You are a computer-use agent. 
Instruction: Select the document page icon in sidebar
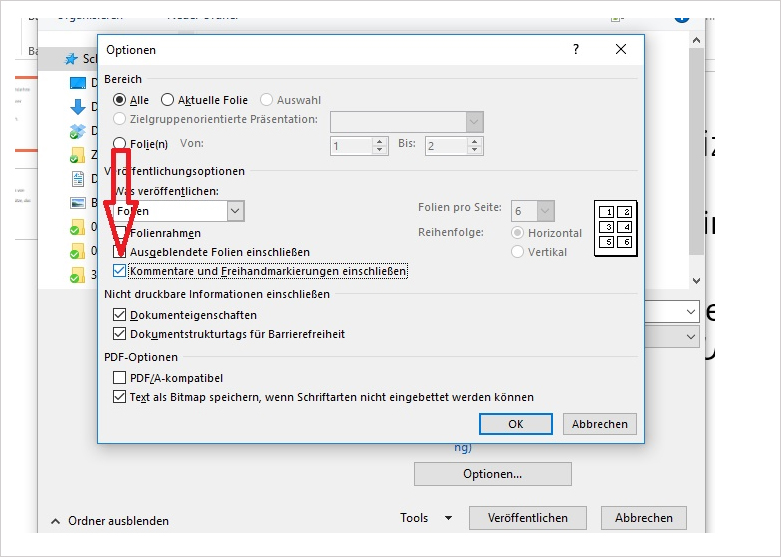point(77,179)
